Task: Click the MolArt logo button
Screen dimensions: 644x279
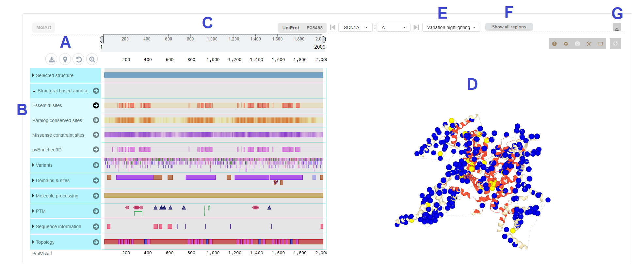Action: pyautogui.click(x=44, y=27)
